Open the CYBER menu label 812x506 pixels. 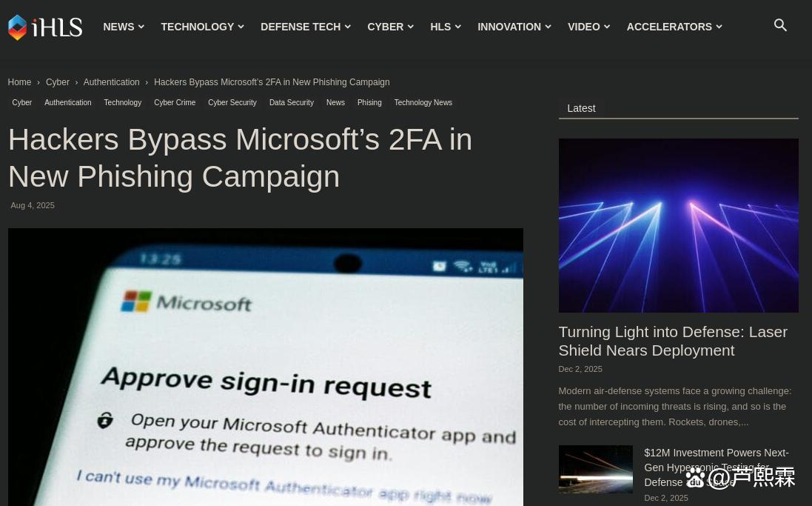tap(386, 27)
